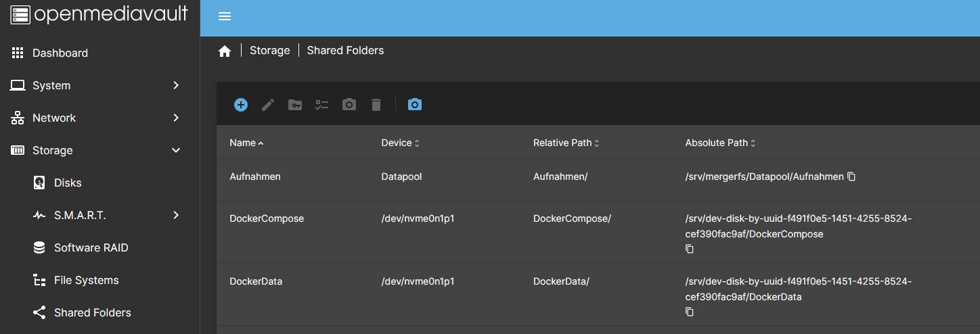980x334 pixels.
Task: Click the greyed snapshot camera icon
Action: pos(349,104)
